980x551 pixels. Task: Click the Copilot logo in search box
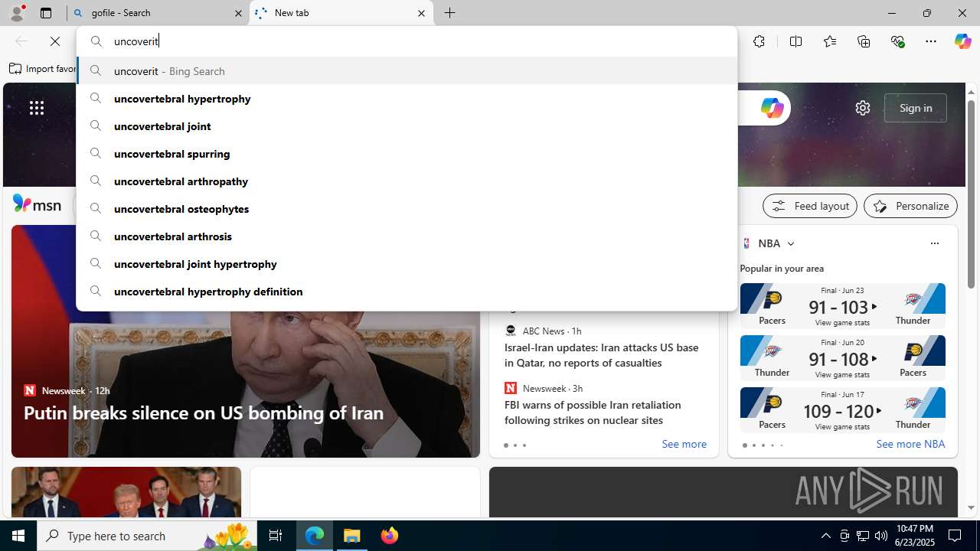[x=771, y=108]
